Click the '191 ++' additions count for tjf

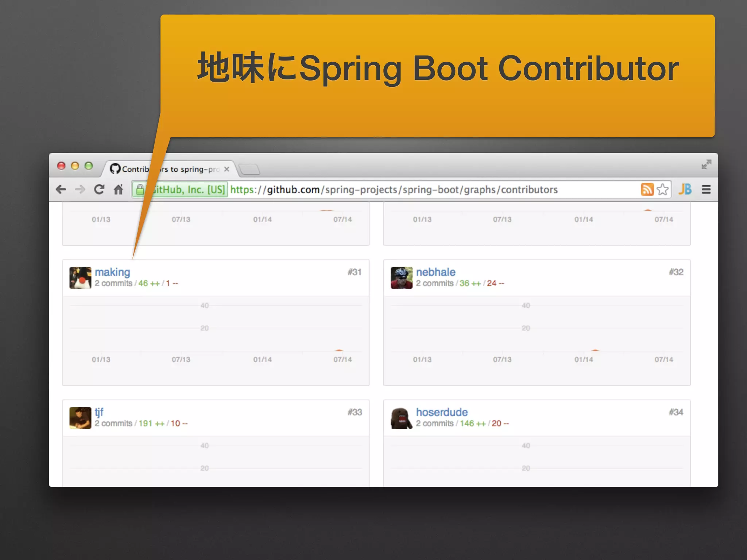click(151, 423)
